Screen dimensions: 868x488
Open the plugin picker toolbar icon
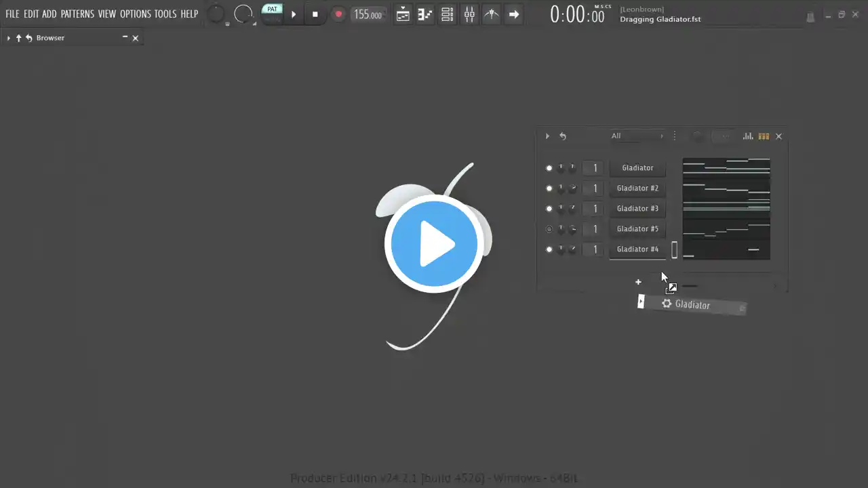[492, 14]
